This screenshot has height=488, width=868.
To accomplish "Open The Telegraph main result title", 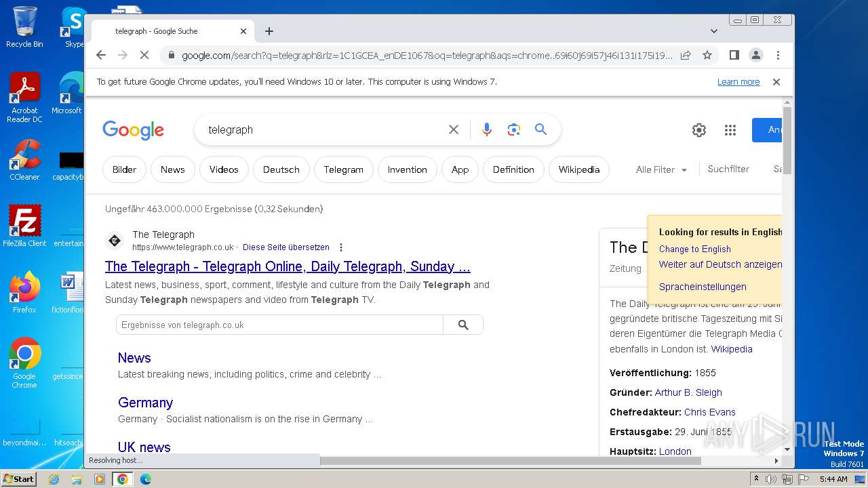I will click(288, 266).
